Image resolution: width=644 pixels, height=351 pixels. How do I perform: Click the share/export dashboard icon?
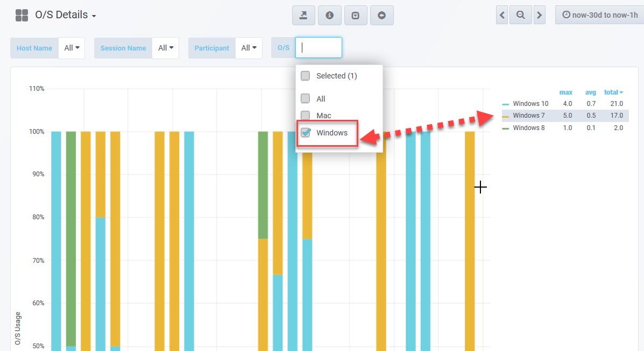click(x=303, y=16)
